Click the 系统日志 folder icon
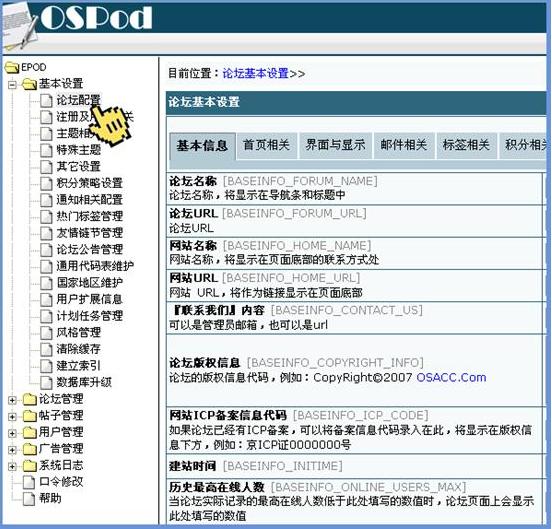The height and width of the screenshot is (529, 552). pos(30,465)
